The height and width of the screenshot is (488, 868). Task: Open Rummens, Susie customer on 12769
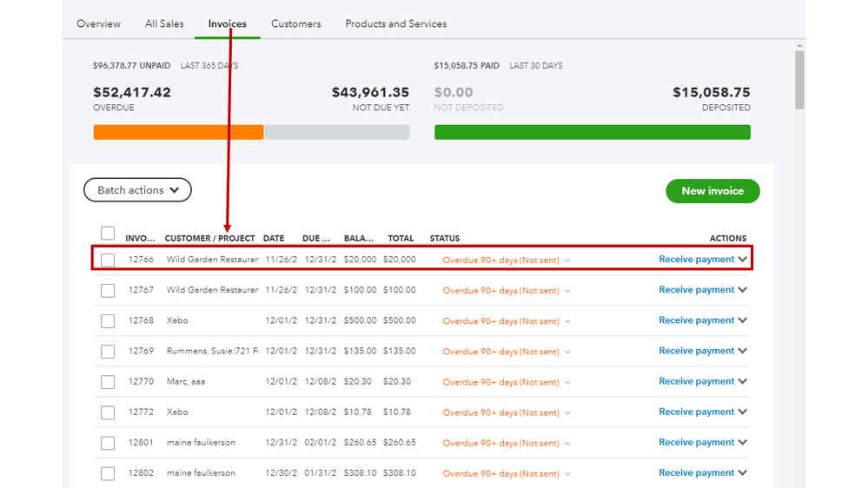coord(212,351)
